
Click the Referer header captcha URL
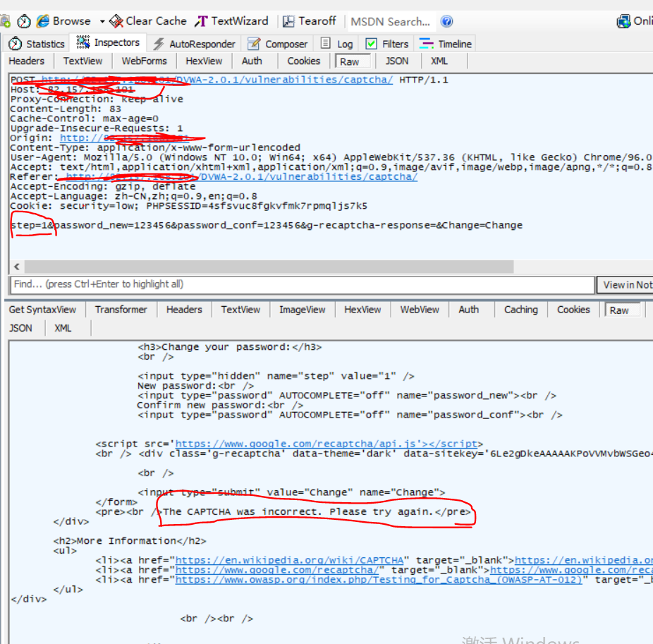[x=242, y=176]
